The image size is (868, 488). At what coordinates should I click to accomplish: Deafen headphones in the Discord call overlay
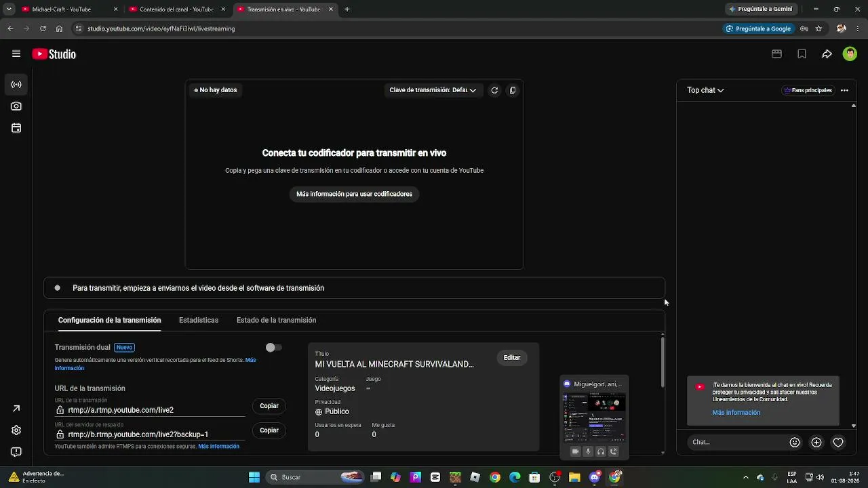click(601, 451)
